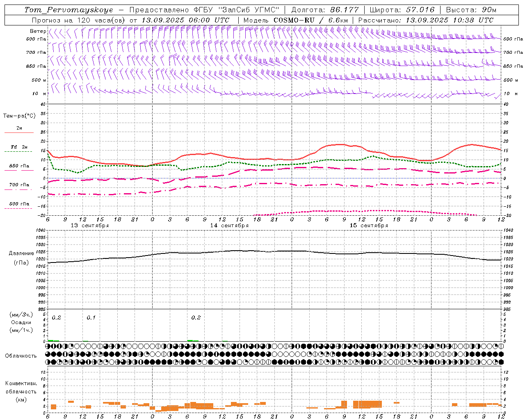Click the Рассчитано: 13.09.2025 10:38 UTC text
Screen dimensions: 525x420
(x=426, y=20)
